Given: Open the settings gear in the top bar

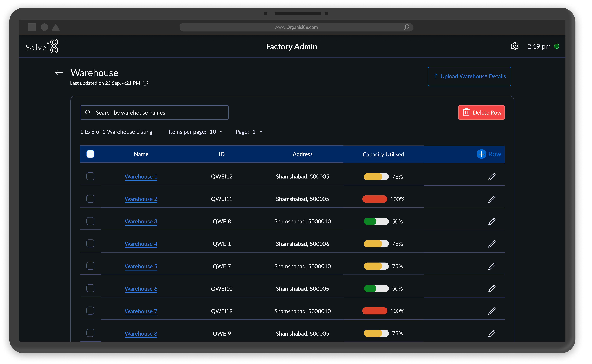Looking at the screenshot, I should (x=515, y=46).
